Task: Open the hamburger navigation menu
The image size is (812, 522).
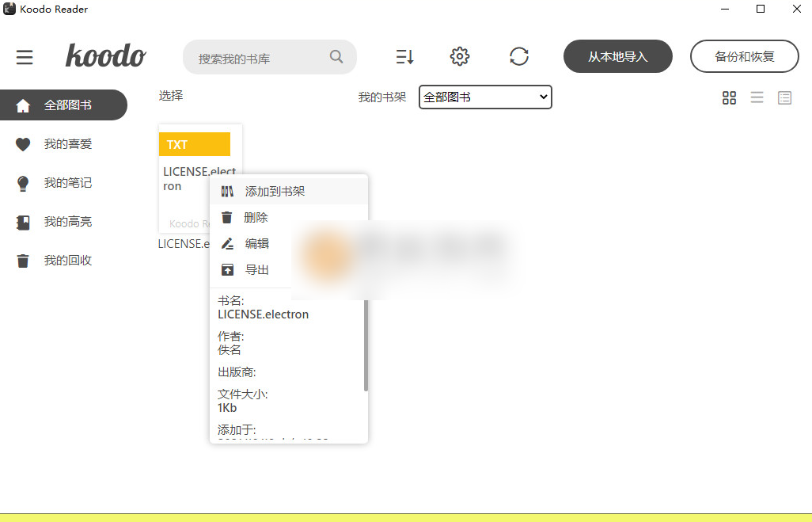Action: pyautogui.click(x=25, y=56)
